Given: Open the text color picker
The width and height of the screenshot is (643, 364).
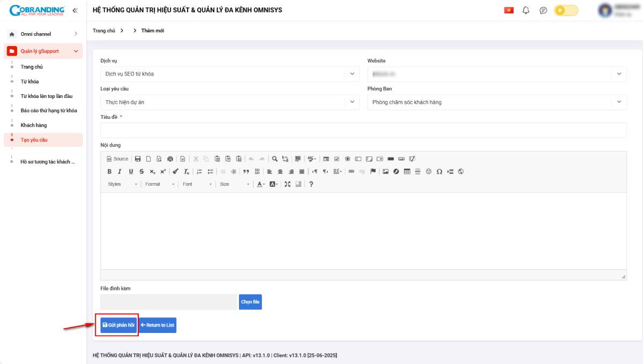Looking at the screenshot, I should pyautogui.click(x=260, y=184).
